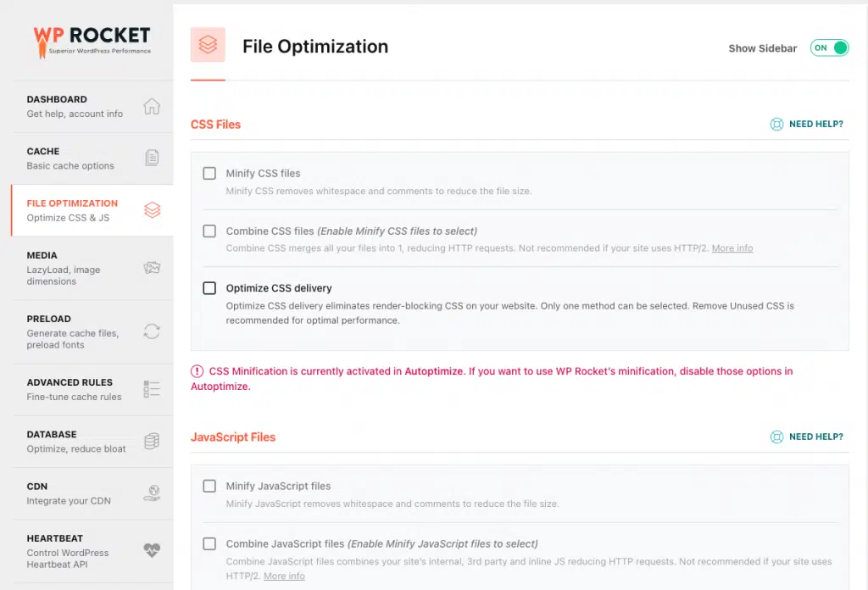Turn off the Show Sidebar switch
The image size is (868, 590).
click(829, 48)
